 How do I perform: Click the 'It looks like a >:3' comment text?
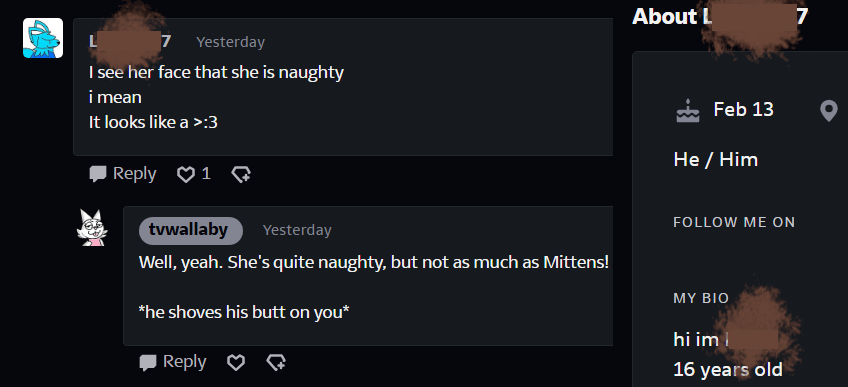[153, 122]
